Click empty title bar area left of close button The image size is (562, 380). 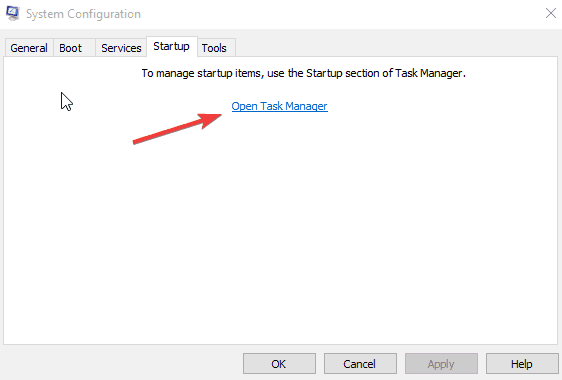pyautogui.click(x=340, y=14)
